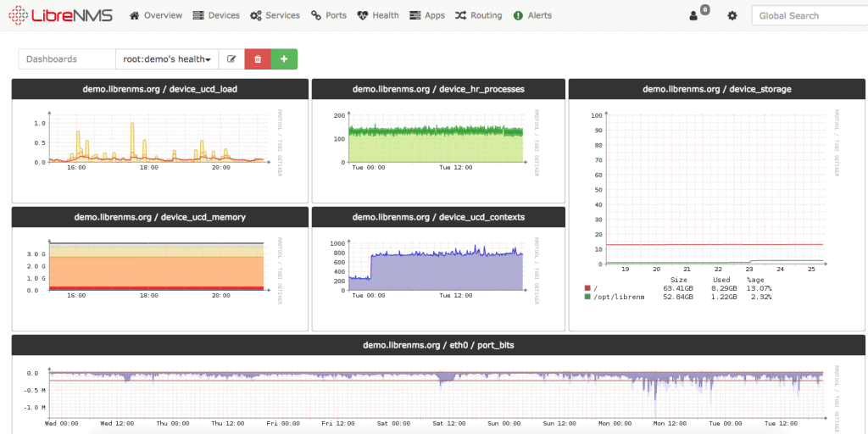Image resolution: width=868 pixels, height=434 pixels.
Task: Click the Dashboards label field
Action: point(67,59)
